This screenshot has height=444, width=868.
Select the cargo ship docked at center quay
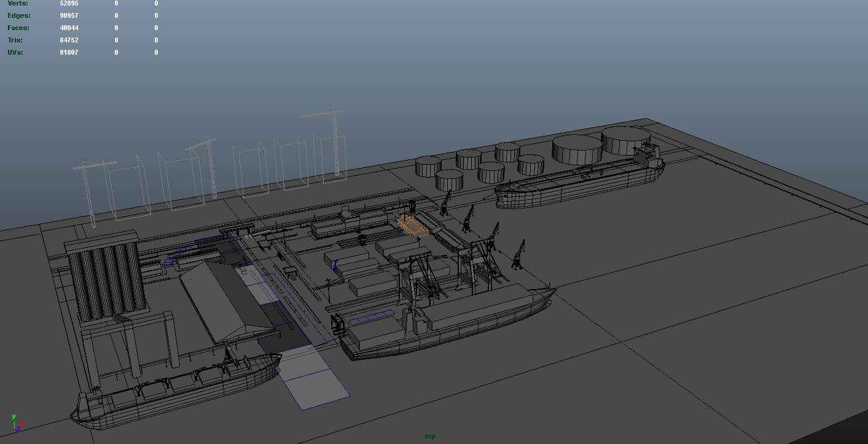coord(448,323)
